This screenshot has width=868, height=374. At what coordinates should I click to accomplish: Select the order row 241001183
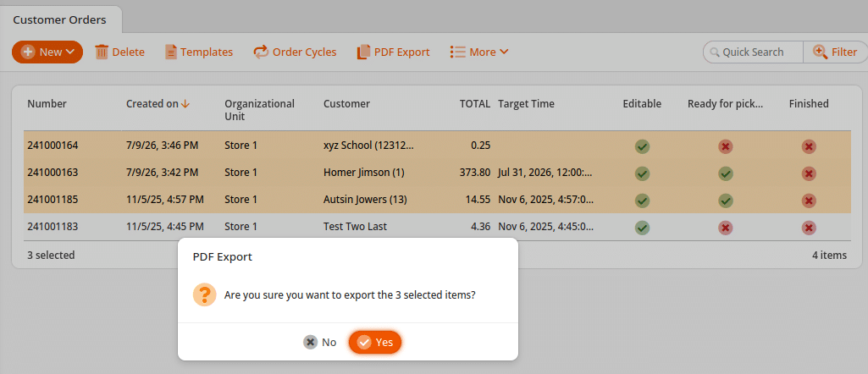coord(437,227)
